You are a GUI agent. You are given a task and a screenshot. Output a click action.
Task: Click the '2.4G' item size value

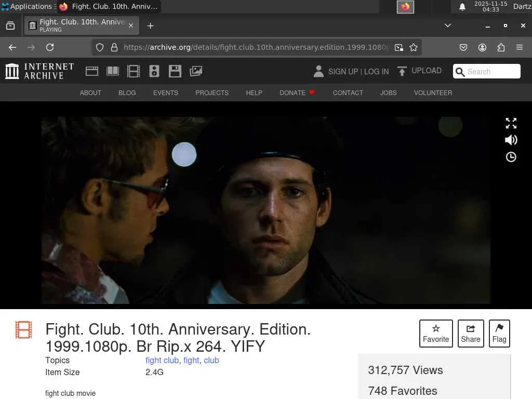point(154,372)
